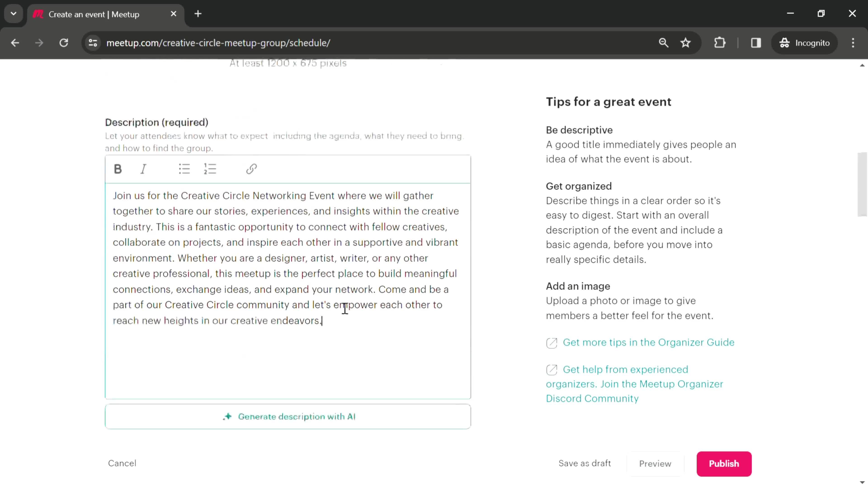The height and width of the screenshot is (488, 868).
Task: Insert unordered bullet list
Action: point(184,169)
